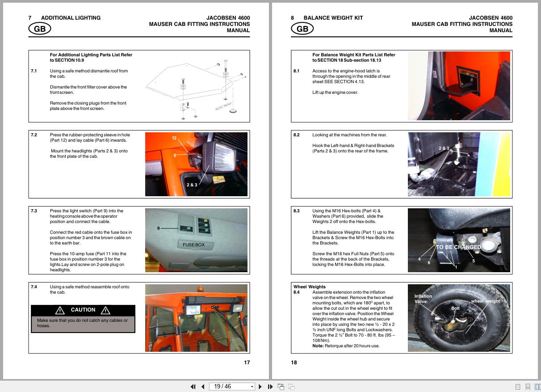The image size is (541, 392).
Task: Click the fuse box photo in step 7.3
Action: [196, 240]
